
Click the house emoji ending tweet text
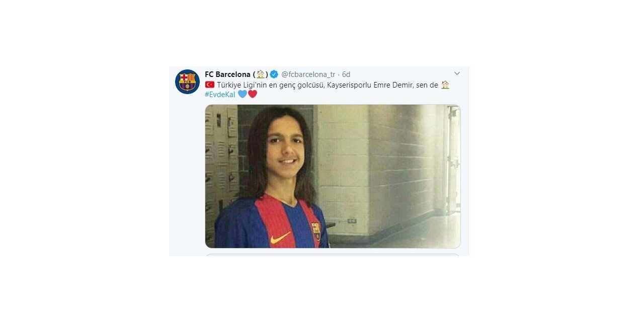coord(445,85)
